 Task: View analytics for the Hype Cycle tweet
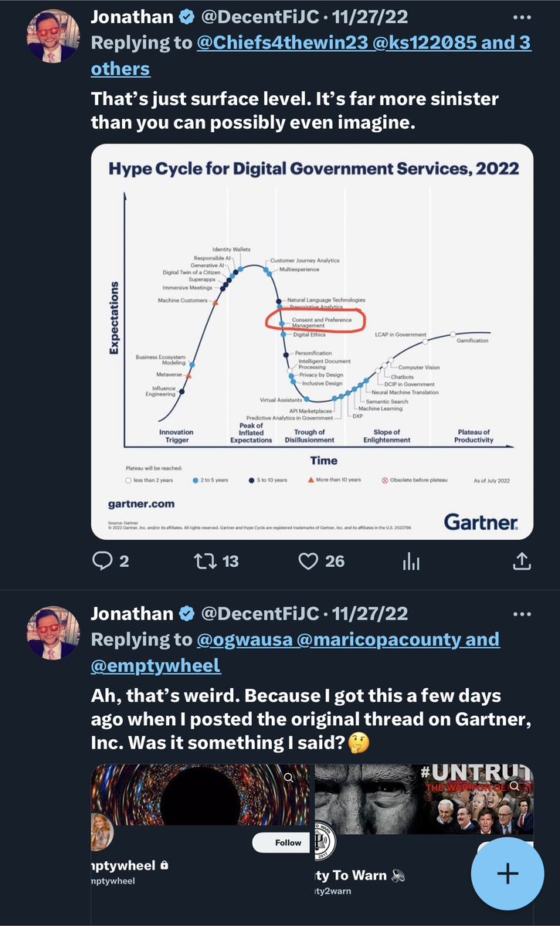411,562
